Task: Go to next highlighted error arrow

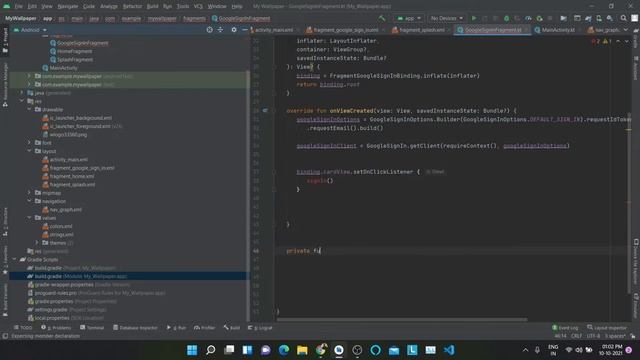Action: tap(627, 41)
